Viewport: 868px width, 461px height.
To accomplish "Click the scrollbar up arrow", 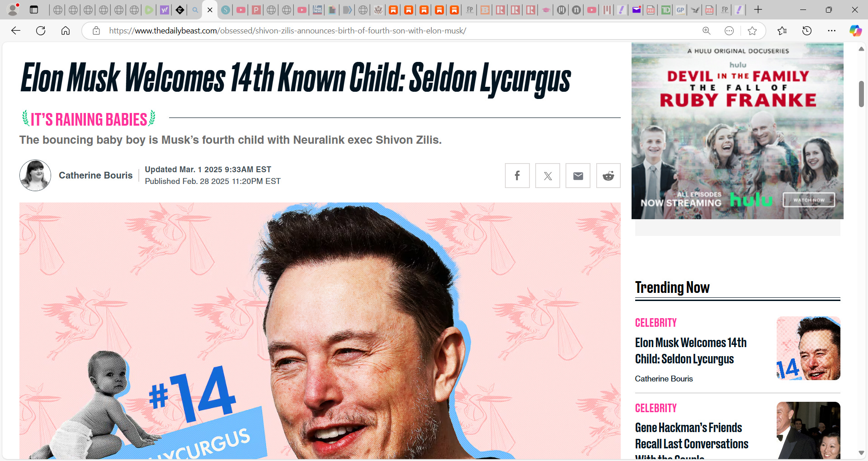I will (x=861, y=49).
